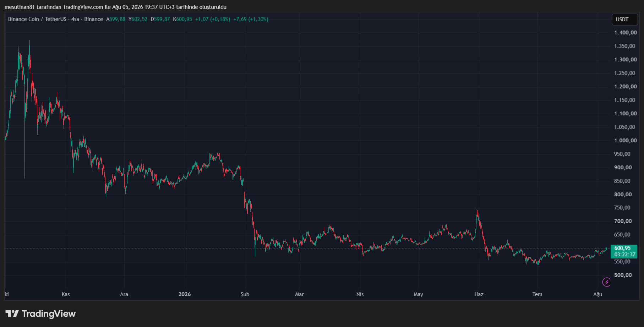
Task: Click the close value K600,95
Action: pyautogui.click(x=182, y=19)
